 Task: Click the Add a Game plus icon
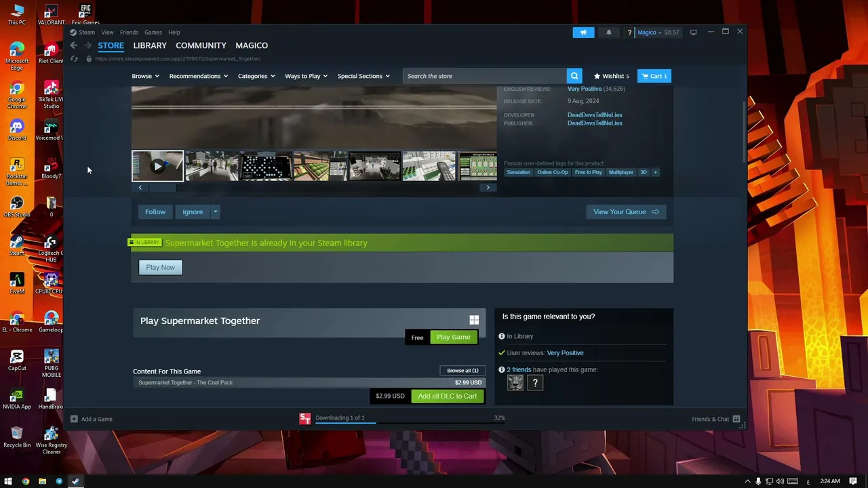[75, 419]
